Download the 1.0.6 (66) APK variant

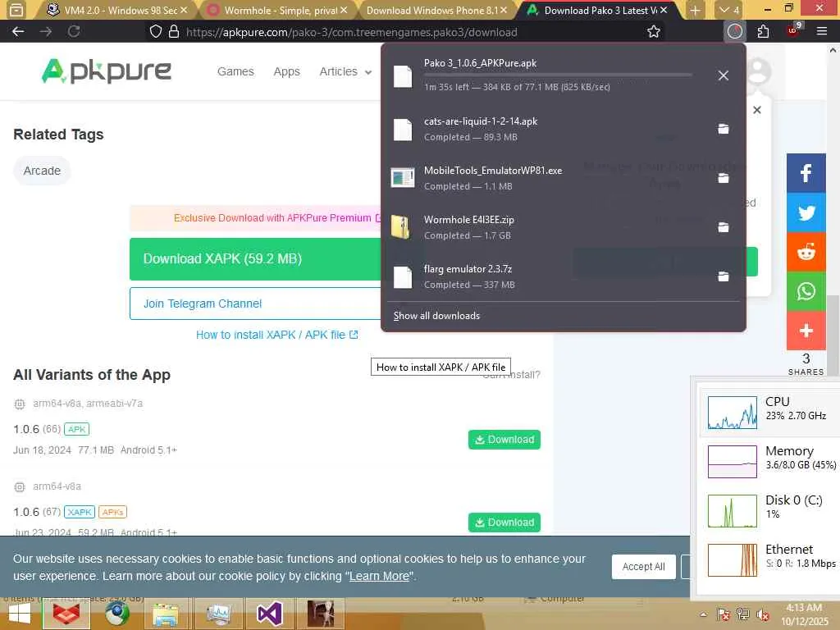pyautogui.click(x=504, y=440)
